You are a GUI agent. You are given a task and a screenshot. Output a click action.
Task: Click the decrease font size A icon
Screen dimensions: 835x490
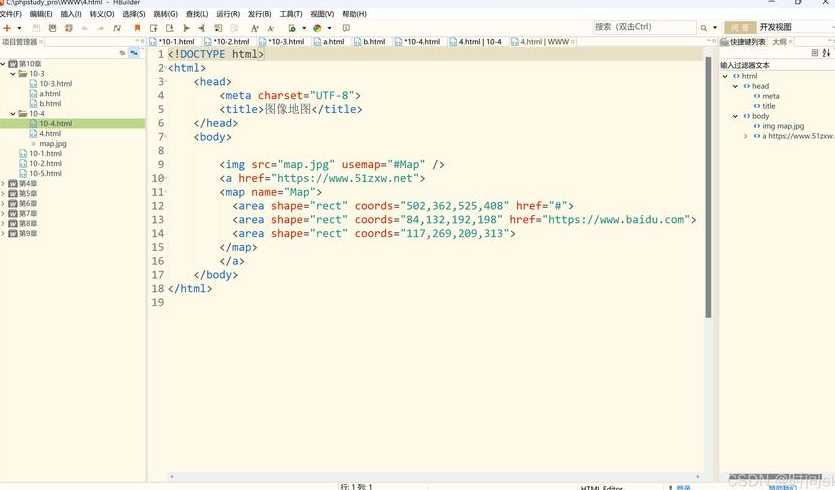[x=271, y=28]
